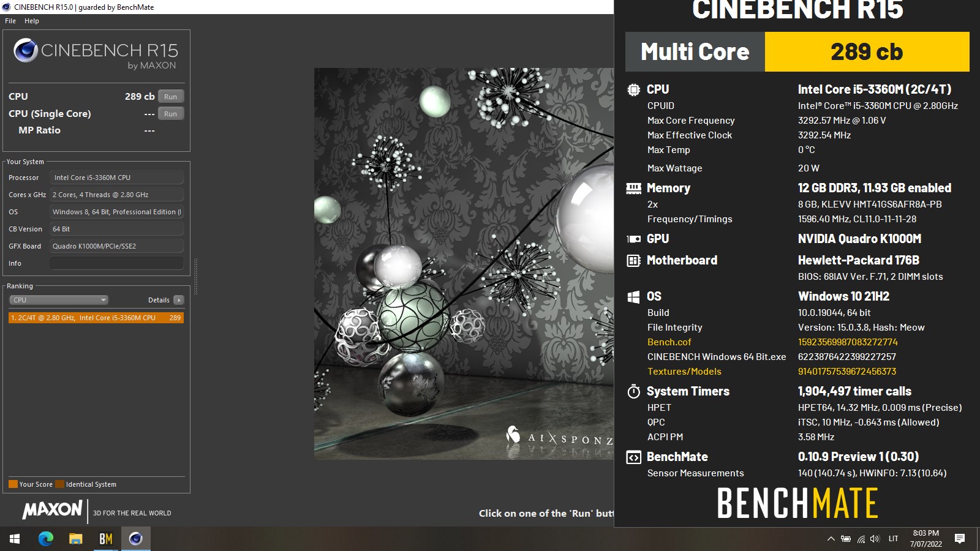Click the BenchMate OS Windows icon
Screen dimensions: 980x551
click(634, 296)
